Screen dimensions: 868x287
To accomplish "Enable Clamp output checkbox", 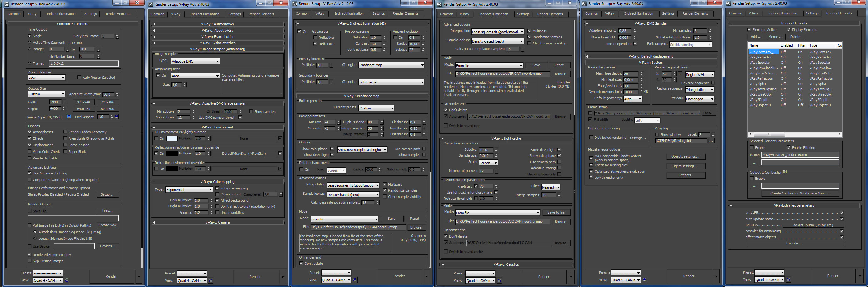I will (217, 194).
